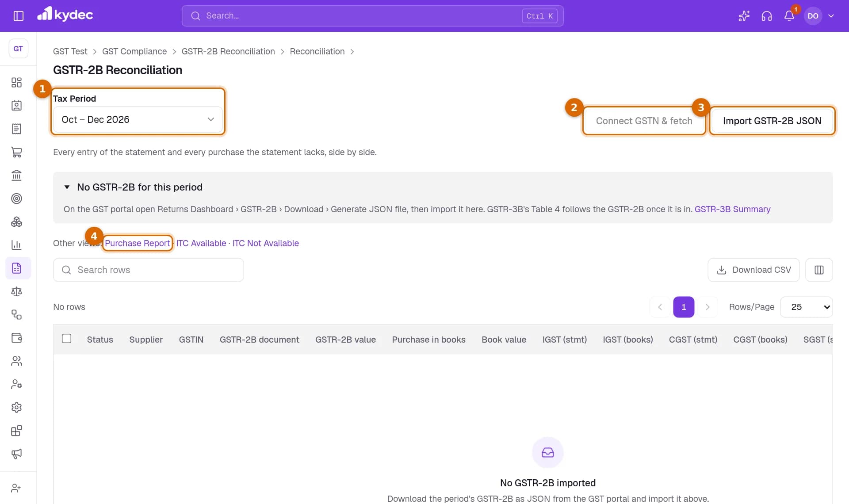Tick the select-all checkbox in table header

pos(67,339)
